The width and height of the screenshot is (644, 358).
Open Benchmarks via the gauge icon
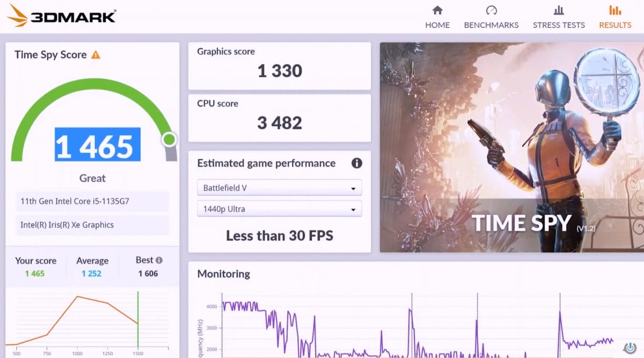pyautogui.click(x=491, y=10)
